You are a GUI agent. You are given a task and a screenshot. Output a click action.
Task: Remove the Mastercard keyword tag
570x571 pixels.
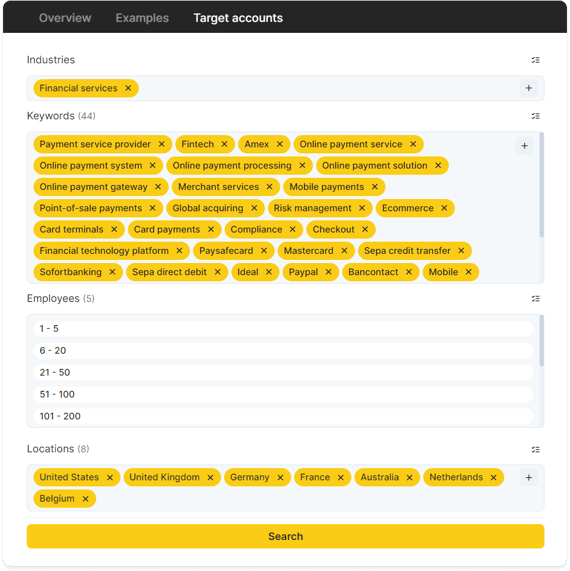click(x=344, y=251)
